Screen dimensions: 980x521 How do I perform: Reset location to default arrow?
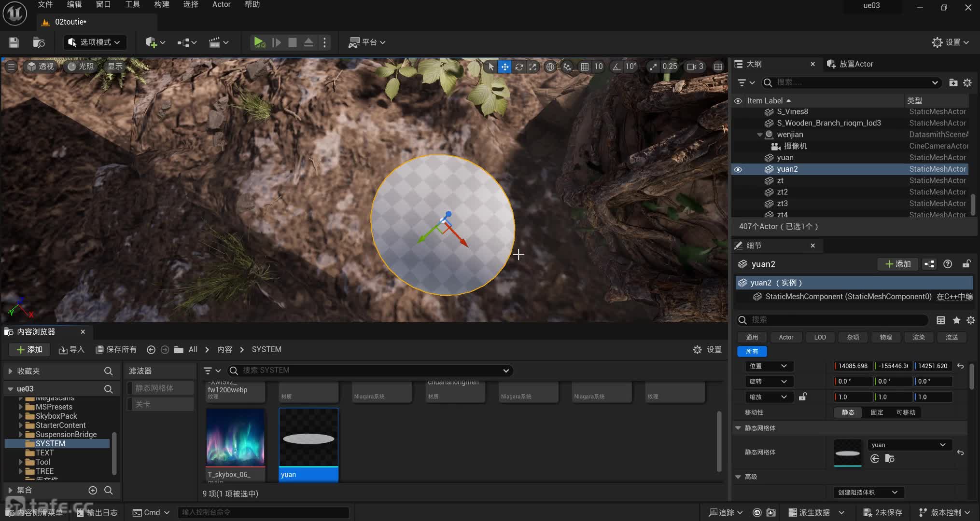pos(960,366)
